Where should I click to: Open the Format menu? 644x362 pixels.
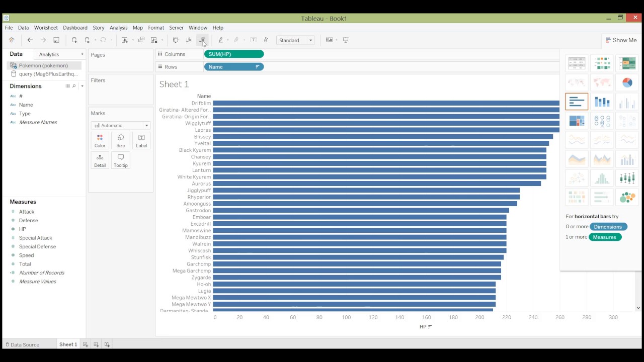[156, 28]
